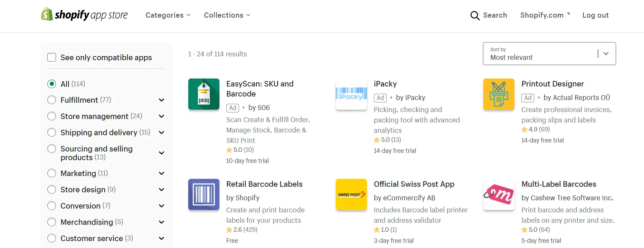644x248 pixels.
Task: Click the star rating of Multi-Label Barcodes
Action: point(536,230)
